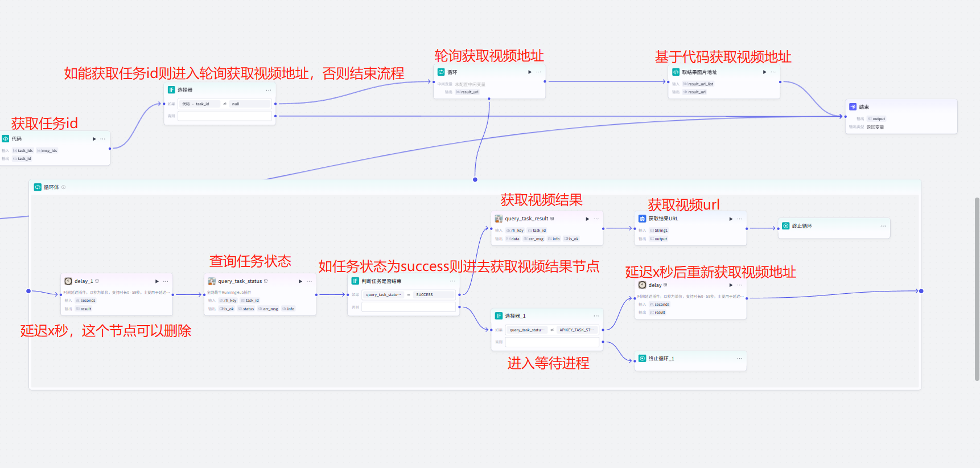This screenshot has width=980, height=468.
Task: Click the 结束 node end icon
Action: coord(853,107)
